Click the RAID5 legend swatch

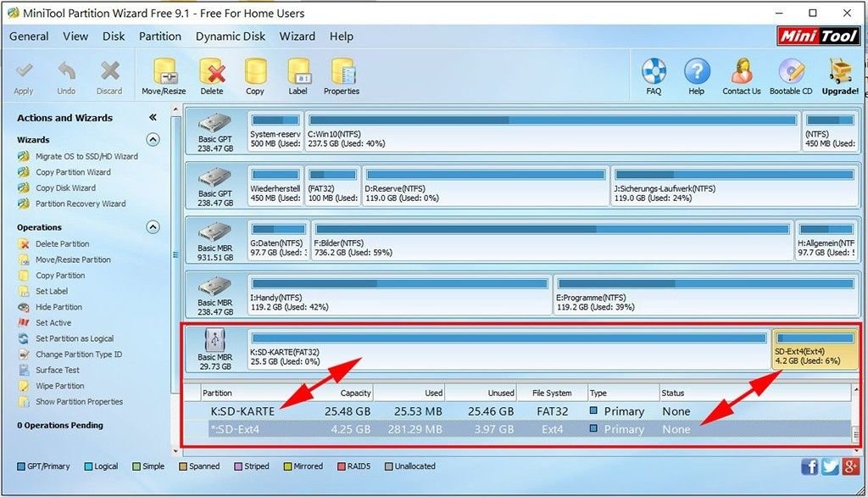click(x=342, y=466)
